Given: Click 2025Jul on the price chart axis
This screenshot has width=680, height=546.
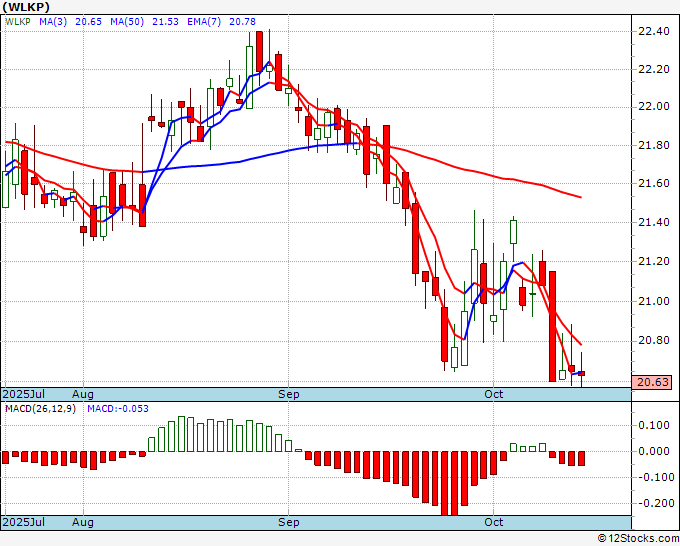Looking at the screenshot, I should (x=23, y=394).
